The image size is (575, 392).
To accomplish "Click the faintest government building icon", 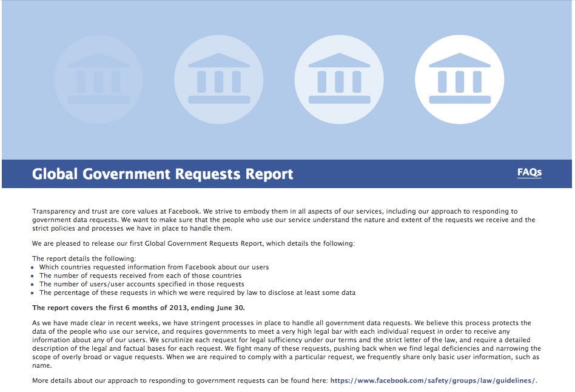I will click(98, 79).
